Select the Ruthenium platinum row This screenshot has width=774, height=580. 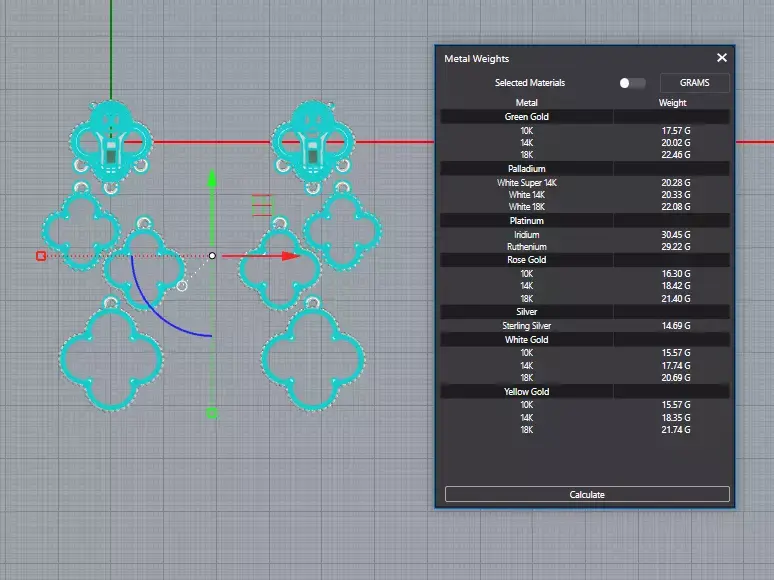coord(585,246)
